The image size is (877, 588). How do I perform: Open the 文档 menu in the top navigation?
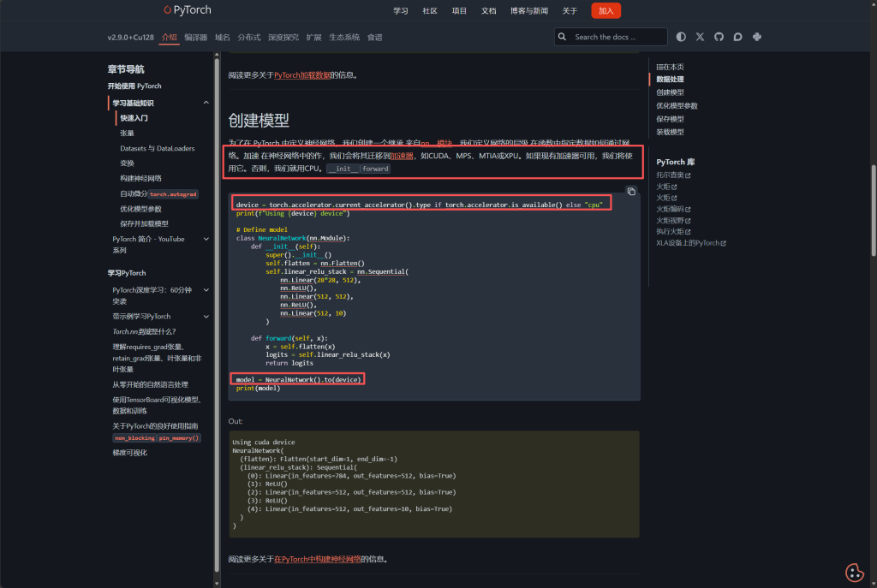[x=488, y=10]
